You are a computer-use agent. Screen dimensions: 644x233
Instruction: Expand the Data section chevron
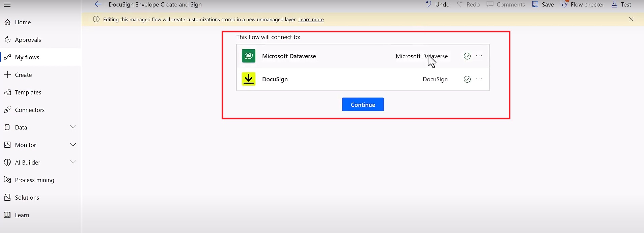click(73, 127)
